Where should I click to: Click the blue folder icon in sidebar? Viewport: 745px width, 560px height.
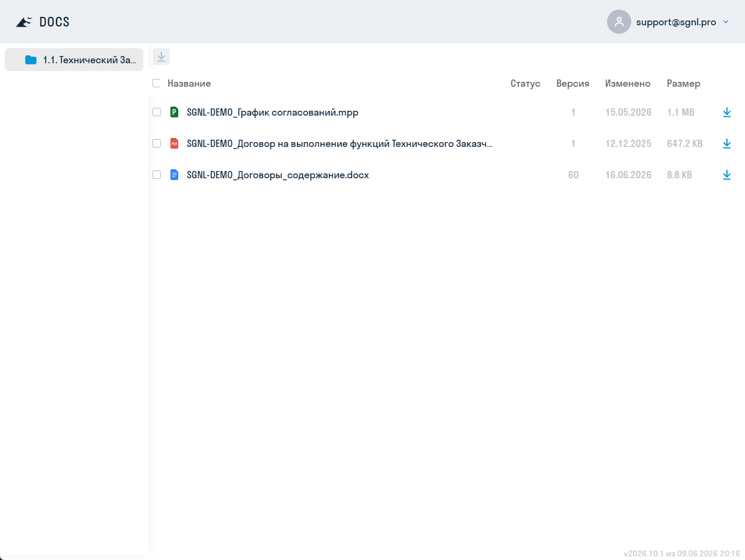(31, 60)
